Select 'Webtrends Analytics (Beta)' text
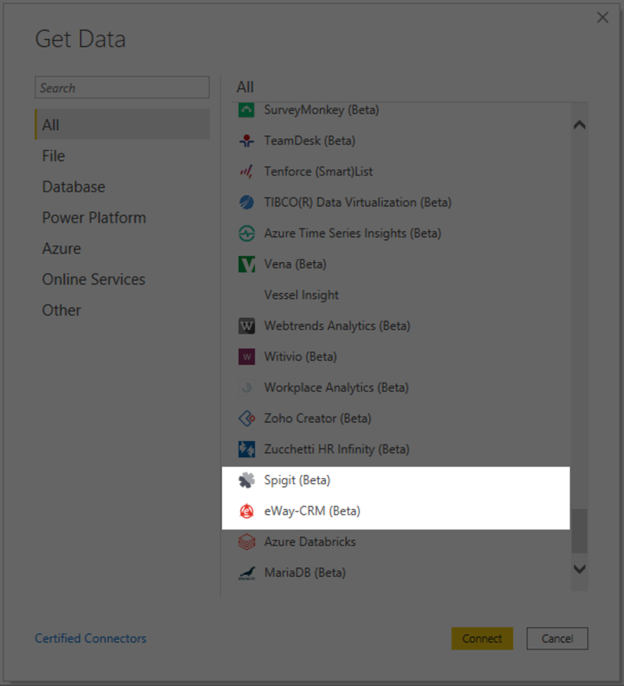 click(337, 326)
